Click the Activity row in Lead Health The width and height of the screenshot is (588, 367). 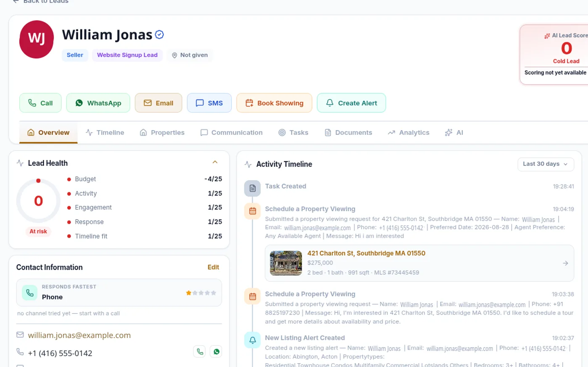click(x=144, y=193)
